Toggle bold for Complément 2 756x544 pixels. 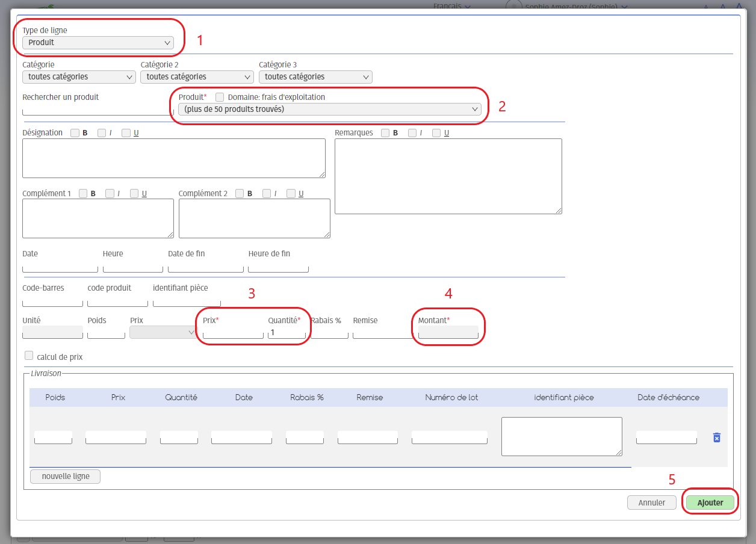coord(240,194)
